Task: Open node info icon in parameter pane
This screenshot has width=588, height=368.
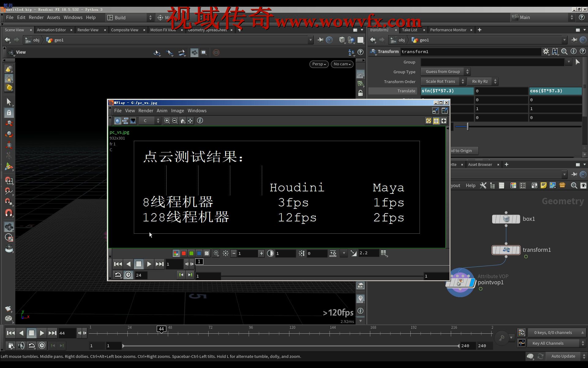Action: [x=574, y=52]
